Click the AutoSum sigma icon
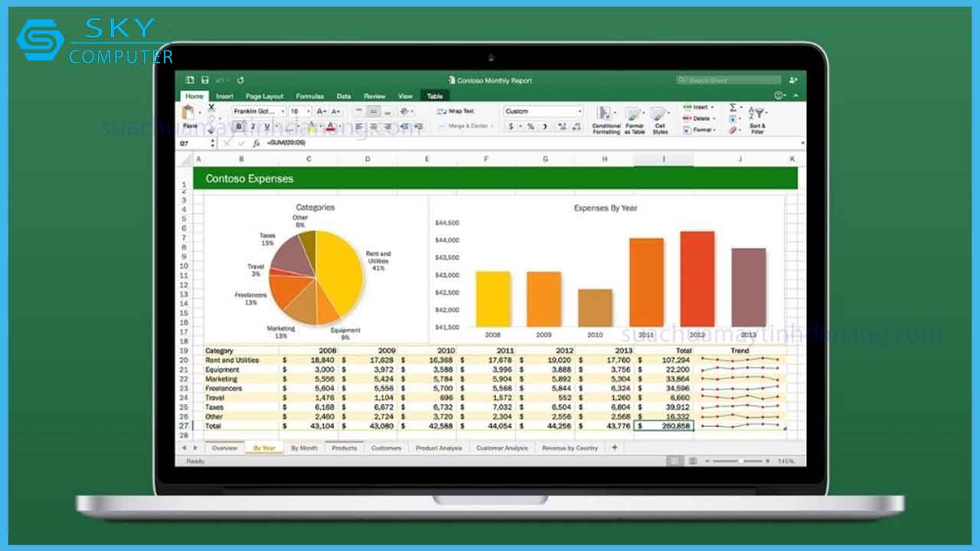This screenshot has height=551, width=980. pyautogui.click(x=733, y=107)
